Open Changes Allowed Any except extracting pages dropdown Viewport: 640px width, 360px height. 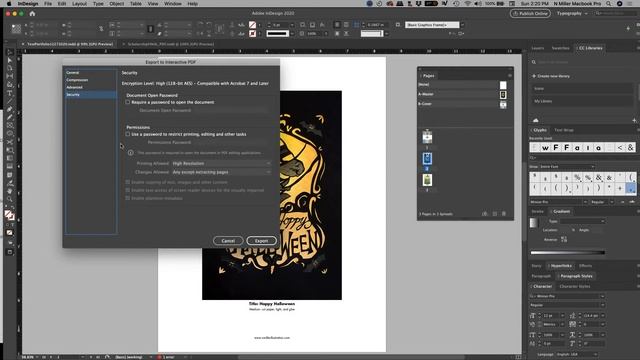221,172
